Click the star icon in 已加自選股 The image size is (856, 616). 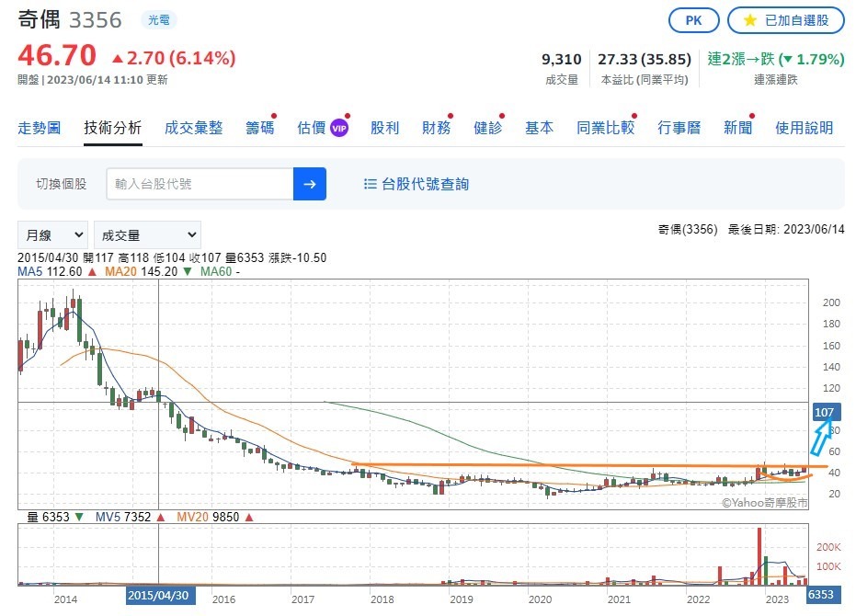pos(749,20)
